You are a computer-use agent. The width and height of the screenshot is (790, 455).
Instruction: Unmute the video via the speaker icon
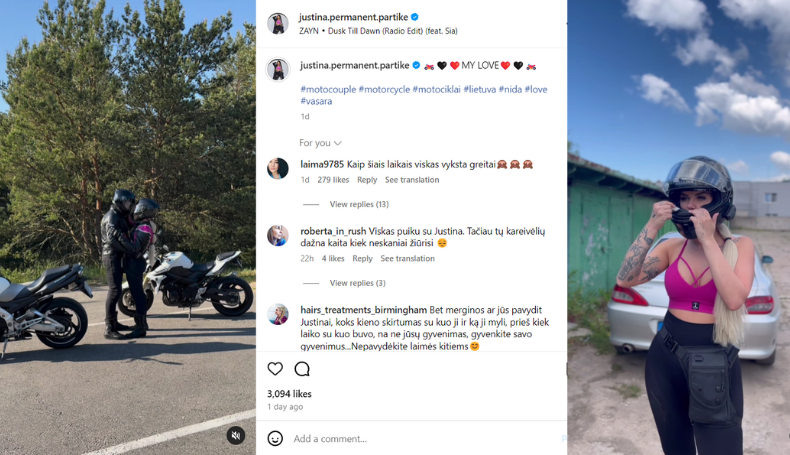(x=235, y=435)
